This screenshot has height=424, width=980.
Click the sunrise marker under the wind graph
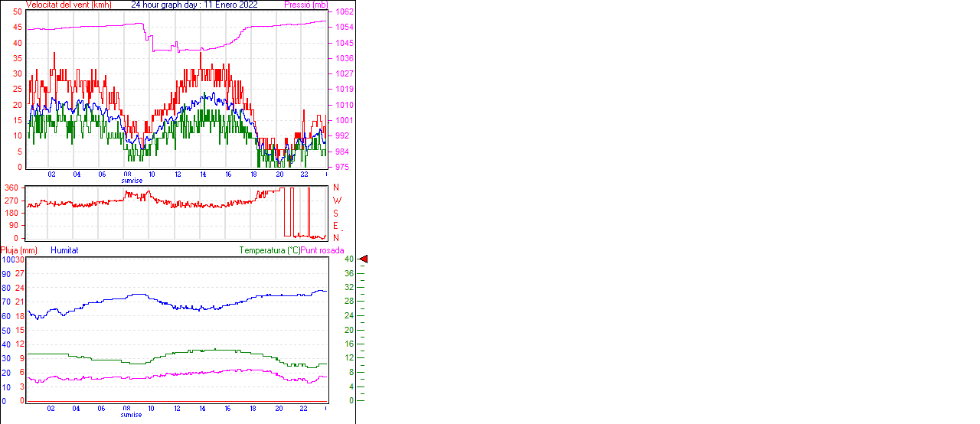coord(132,181)
